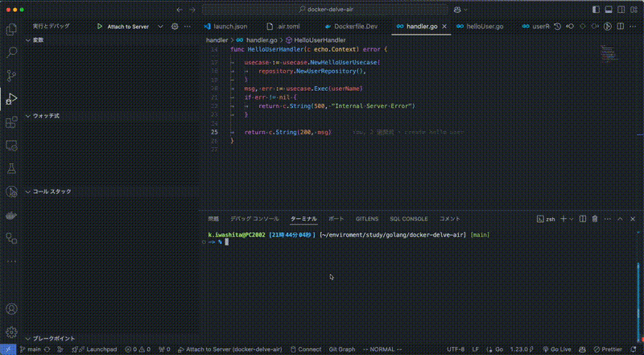Open the Attach to Server configuration dropdown
644x355 pixels.
160,27
